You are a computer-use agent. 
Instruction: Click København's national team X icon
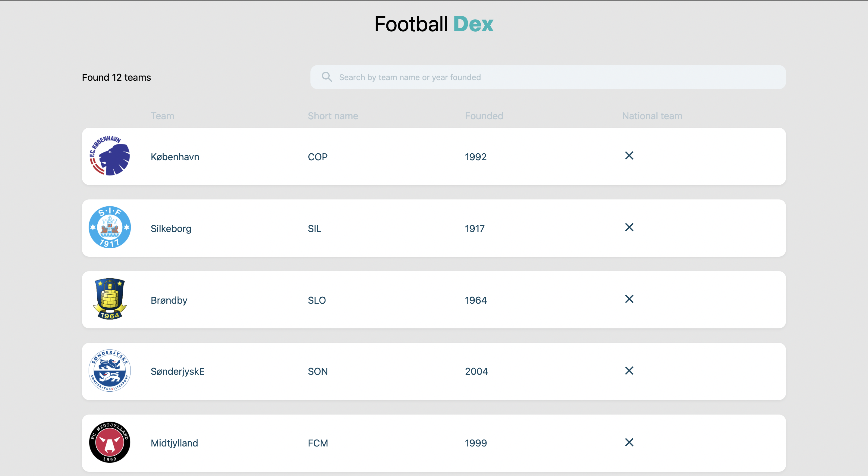629,156
